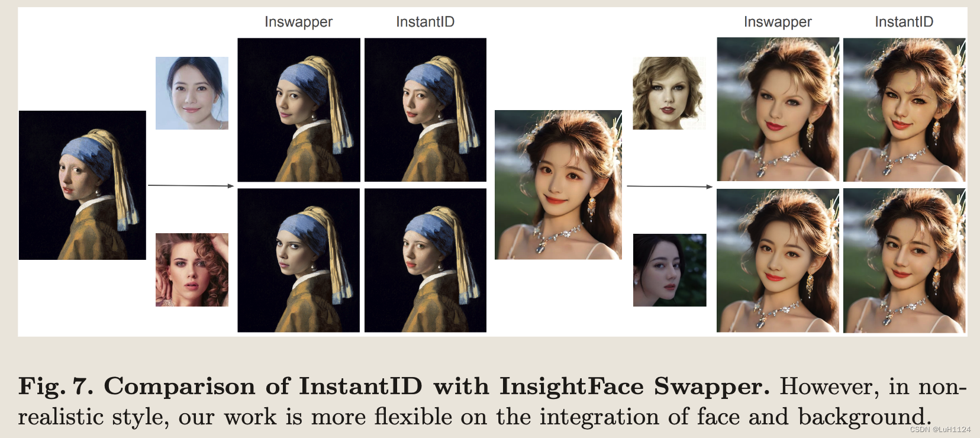Select the dark-haired woman reference face thumbnail
Viewport: 980px width, 438px height.
[192, 93]
